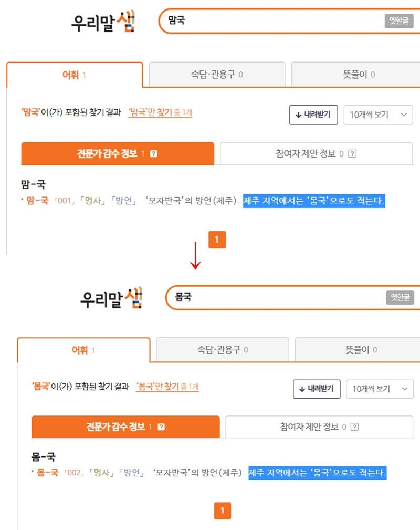Click the search field containing 맘국
Viewport: 420px width, 530px height.
click(x=273, y=21)
